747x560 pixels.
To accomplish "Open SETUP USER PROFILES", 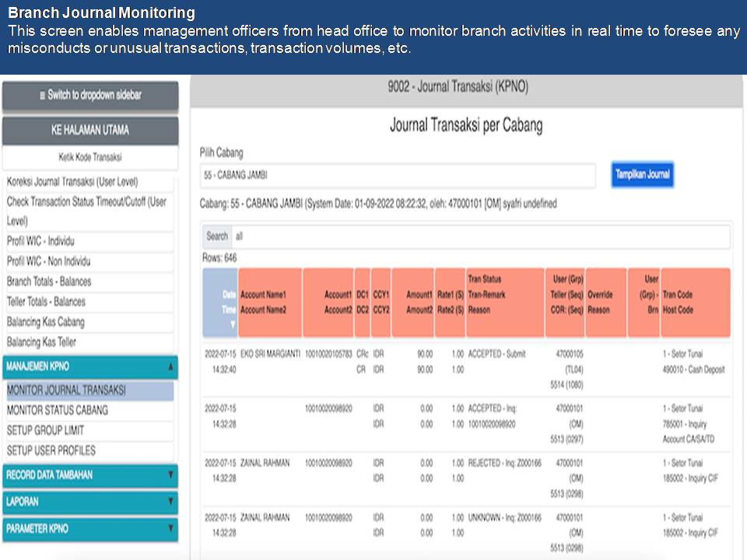I will click(x=90, y=451).
